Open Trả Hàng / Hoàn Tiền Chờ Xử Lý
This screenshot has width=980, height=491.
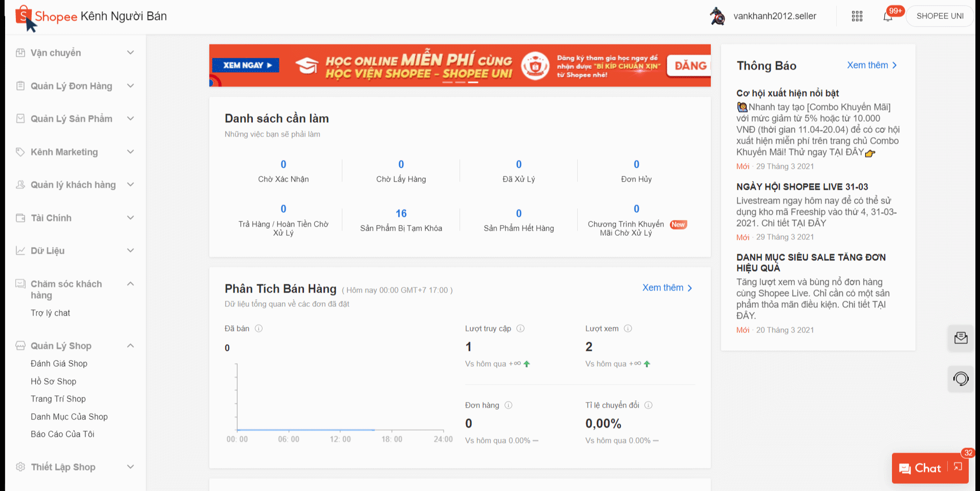point(284,220)
